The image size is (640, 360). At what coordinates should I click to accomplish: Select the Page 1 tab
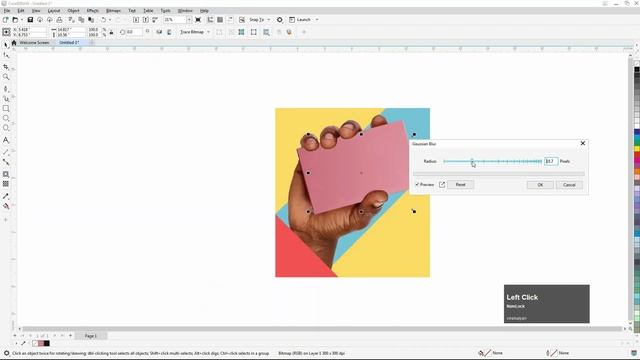[91, 336]
